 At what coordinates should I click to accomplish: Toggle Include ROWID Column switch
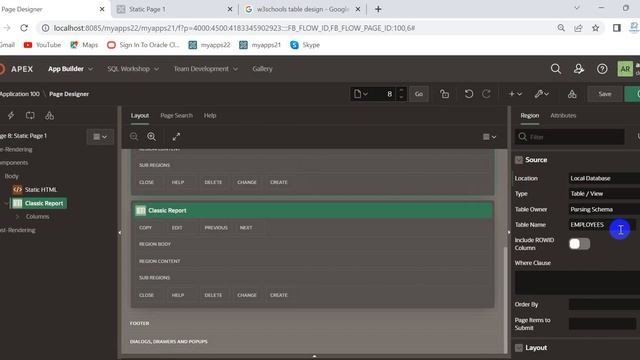[x=579, y=244]
